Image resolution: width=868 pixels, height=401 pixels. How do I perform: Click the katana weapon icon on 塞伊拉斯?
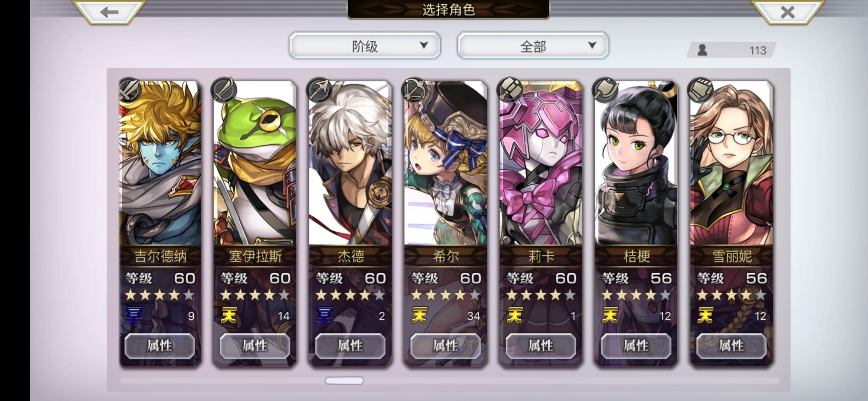coord(224,90)
